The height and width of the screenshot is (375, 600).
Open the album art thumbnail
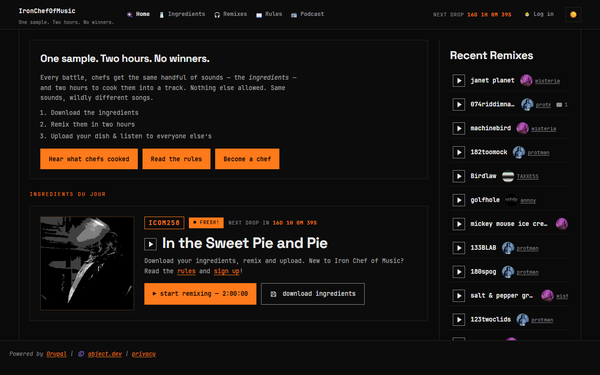[x=87, y=263]
